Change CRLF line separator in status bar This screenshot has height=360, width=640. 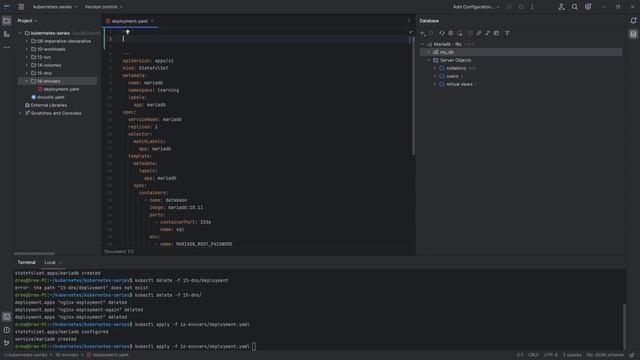[x=533, y=355]
